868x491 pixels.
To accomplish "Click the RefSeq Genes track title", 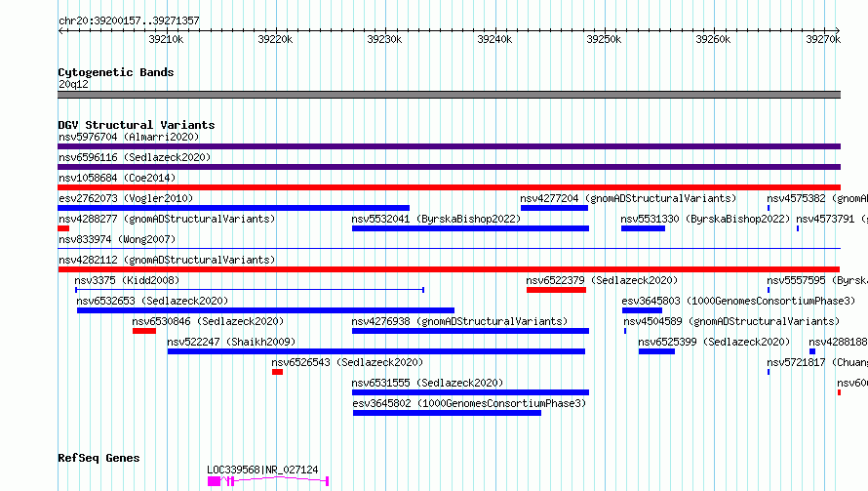I will (x=99, y=458).
